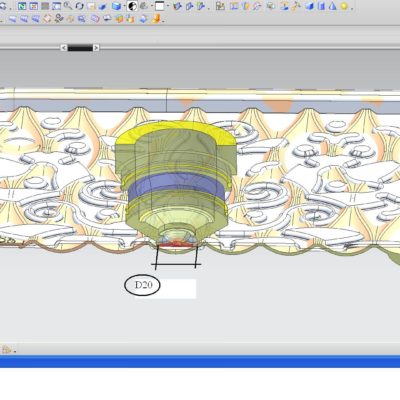
Task: Insert a blue Block primitive
Action: [x=310, y=6]
